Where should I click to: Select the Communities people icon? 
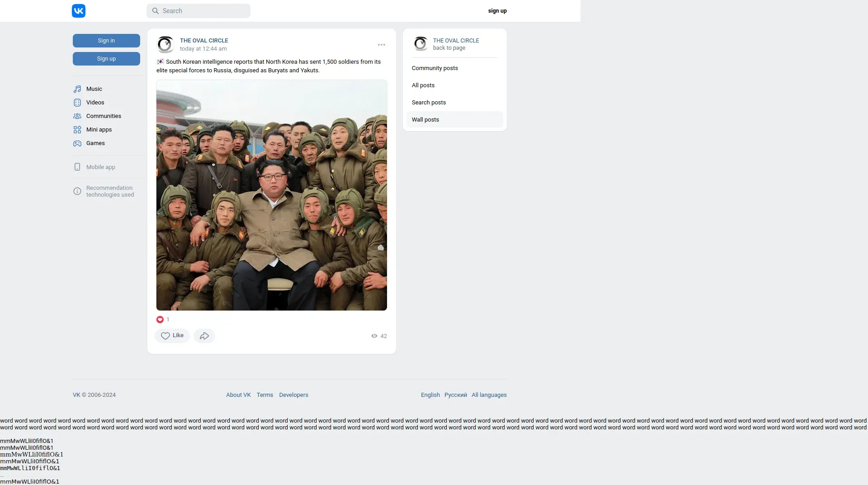pos(77,116)
